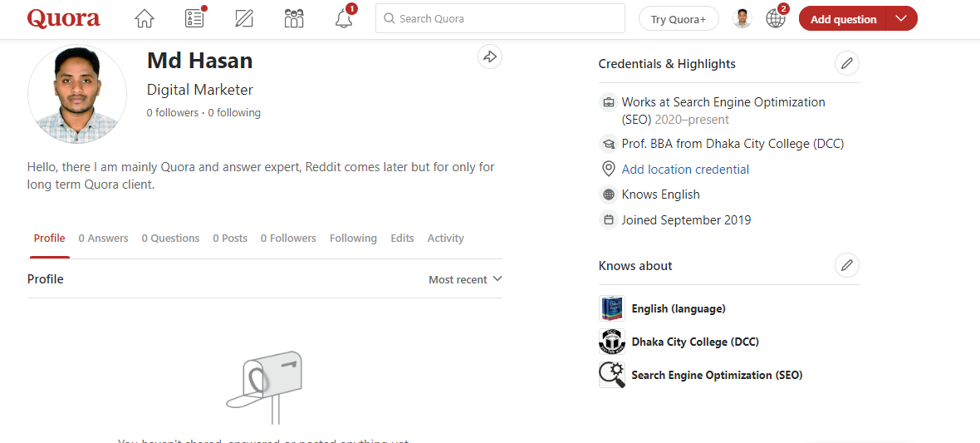980x443 pixels.
Task: Click Add location credential link
Action: coord(685,170)
